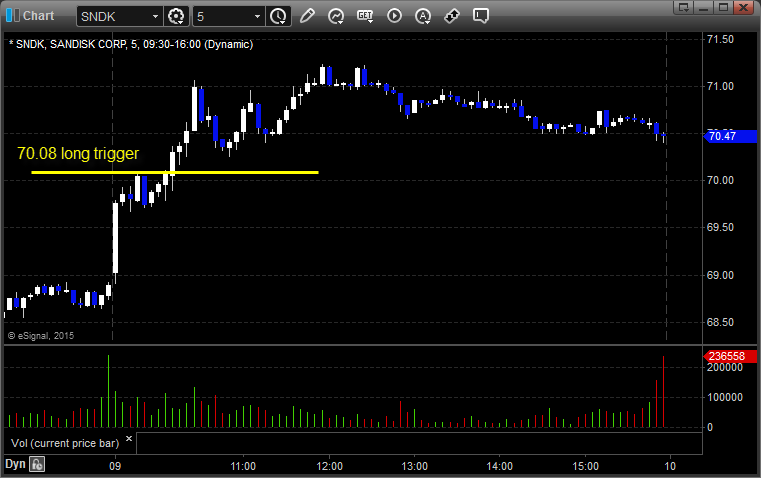Image resolution: width=761 pixels, height=478 pixels.
Task: Click the 10 date label on time axis
Action: (670, 466)
